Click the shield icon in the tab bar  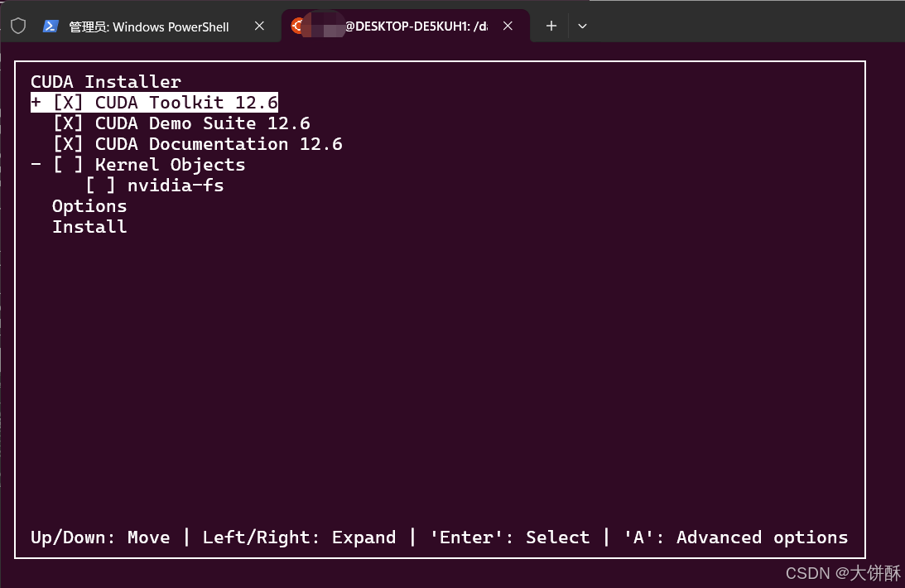(18, 26)
